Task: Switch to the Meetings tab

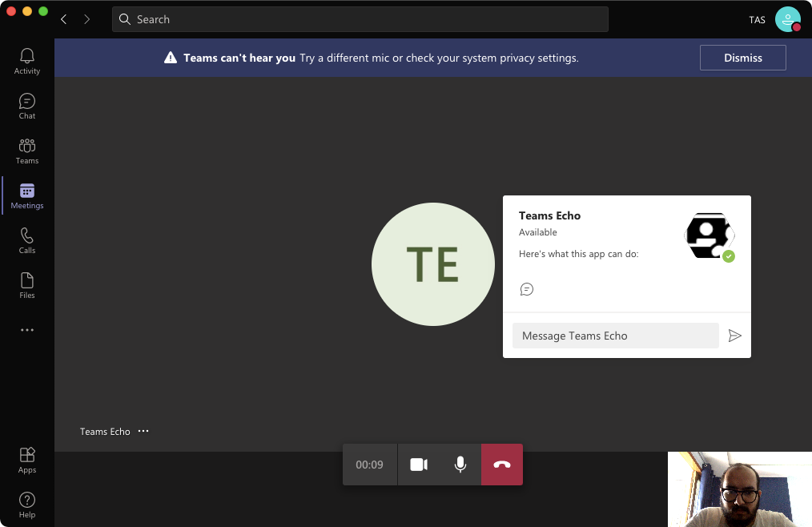Action: [26, 195]
